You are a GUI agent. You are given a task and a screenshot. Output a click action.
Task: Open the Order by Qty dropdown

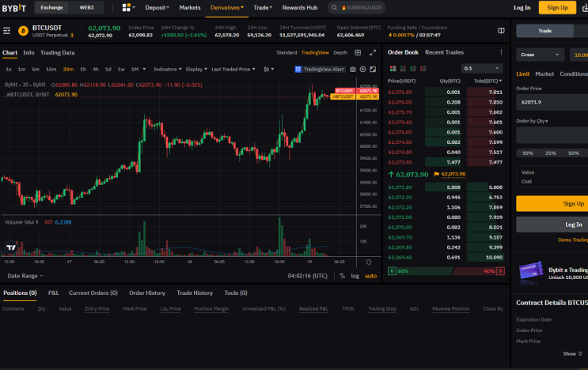[532, 121]
